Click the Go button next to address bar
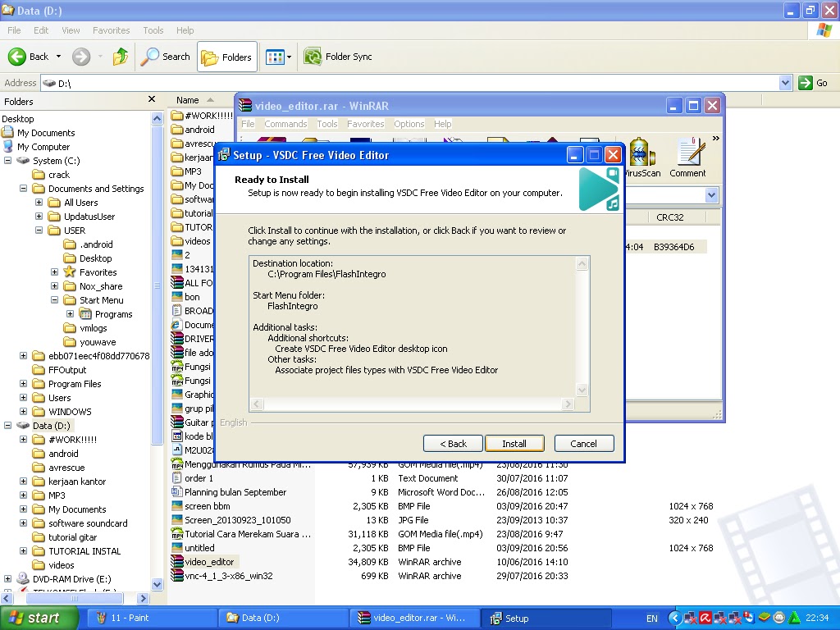 click(813, 83)
